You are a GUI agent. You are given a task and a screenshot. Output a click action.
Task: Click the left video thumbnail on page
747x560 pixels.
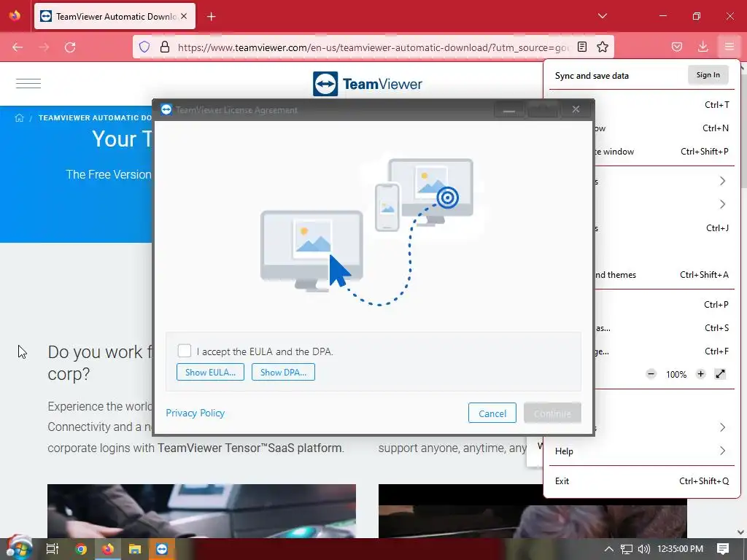tap(201, 511)
